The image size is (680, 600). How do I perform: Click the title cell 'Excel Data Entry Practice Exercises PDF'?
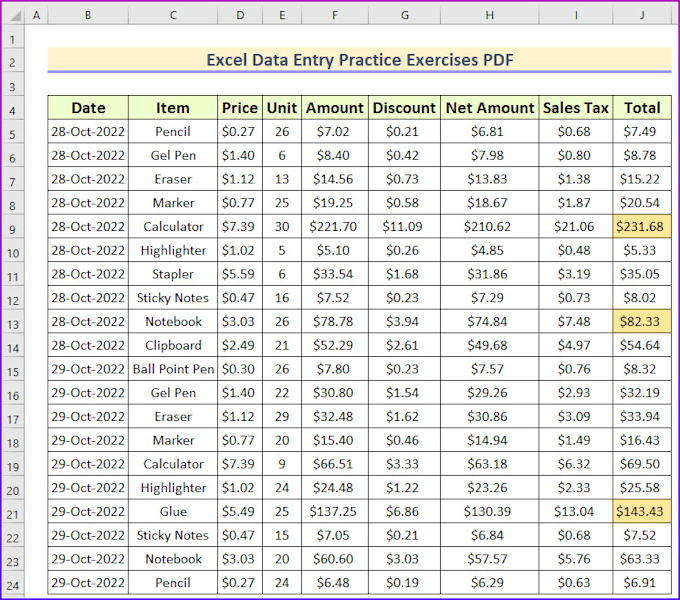coord(359,60)
